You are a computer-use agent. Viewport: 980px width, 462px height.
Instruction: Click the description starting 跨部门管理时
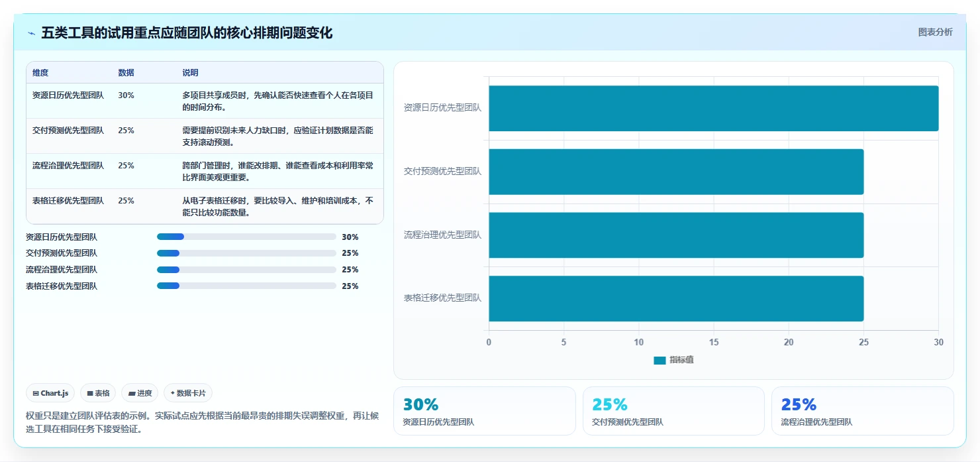point(278,172)
